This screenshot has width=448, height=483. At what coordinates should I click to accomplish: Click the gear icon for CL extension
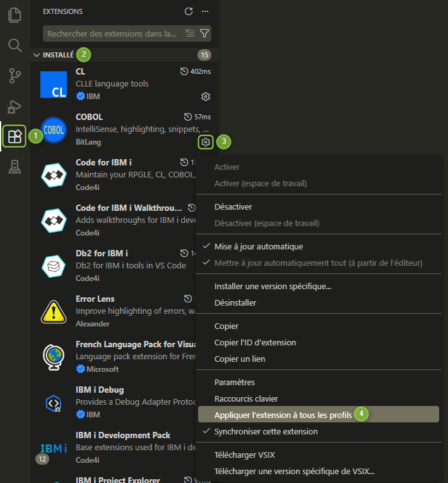(x=205, y=97)
